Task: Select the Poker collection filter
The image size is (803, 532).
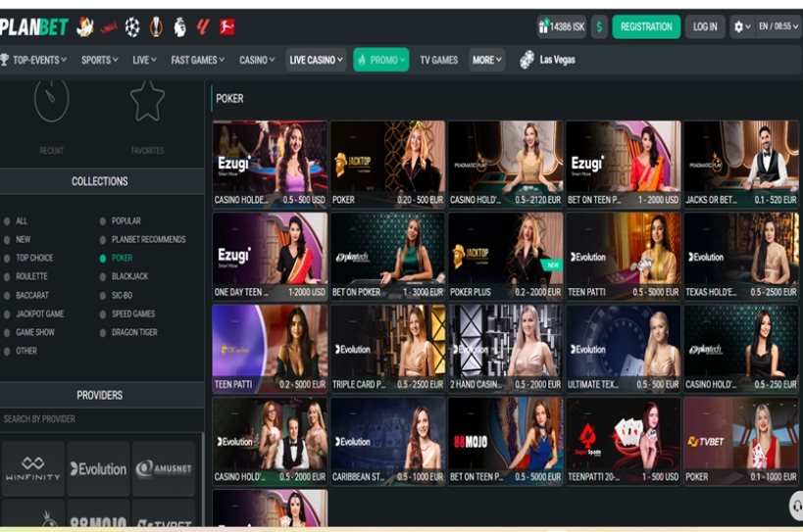Action: tap(117, 258)
